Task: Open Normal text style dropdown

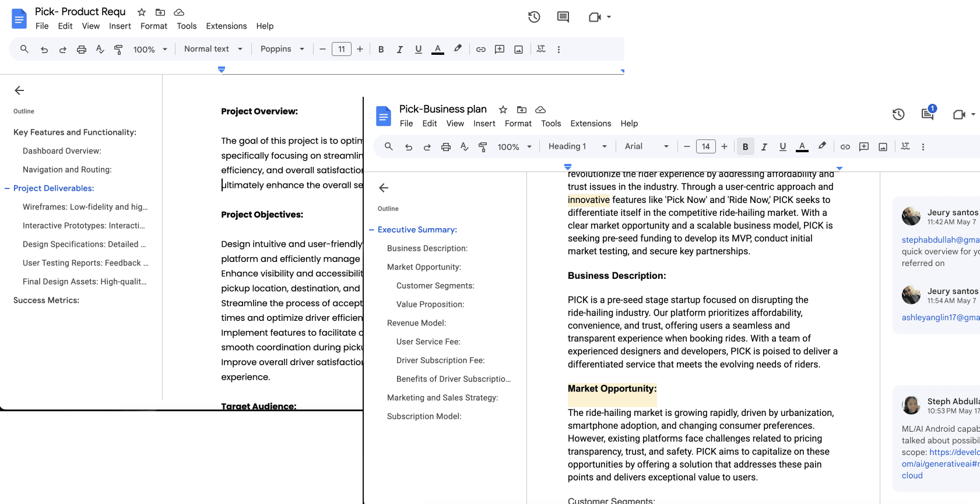Action: point(213,49)
